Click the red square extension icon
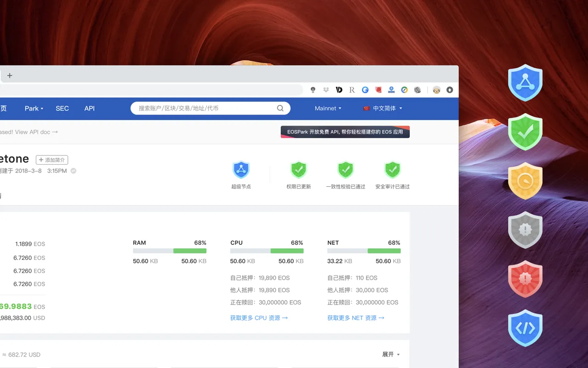The height and width of the screenshot is (368, 588). point(379,90)
